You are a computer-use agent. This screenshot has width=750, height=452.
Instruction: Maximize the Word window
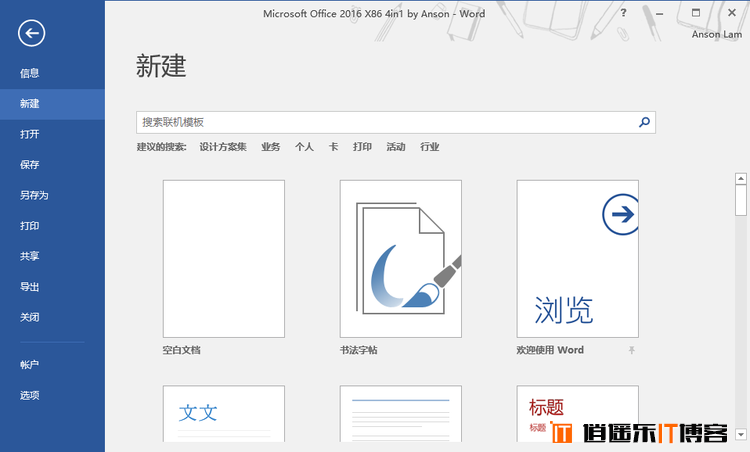(696, 13)
